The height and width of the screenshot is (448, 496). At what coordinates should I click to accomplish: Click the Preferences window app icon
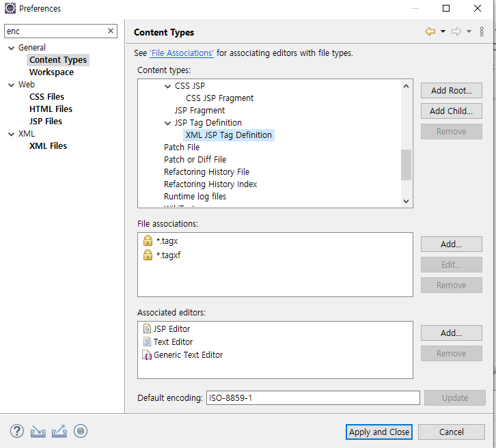(x=10, y=8)
